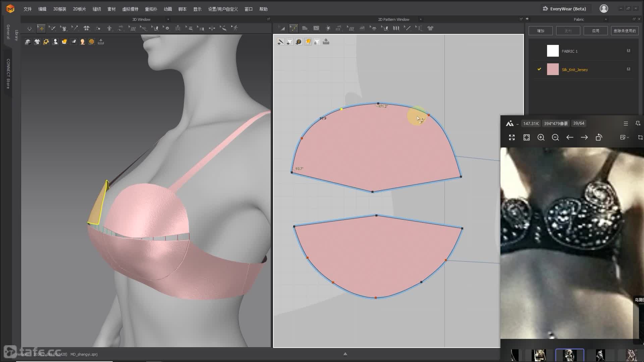Select the move/transform tool in 3D toolbar

point(41,28)
